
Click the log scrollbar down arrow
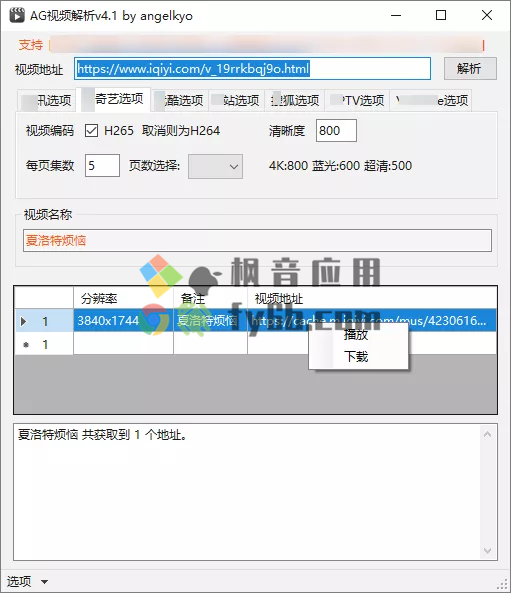(488, 550)
